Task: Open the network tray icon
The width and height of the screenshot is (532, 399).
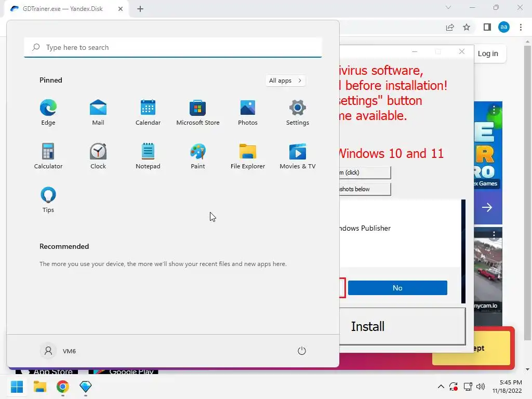Action: 468,387
